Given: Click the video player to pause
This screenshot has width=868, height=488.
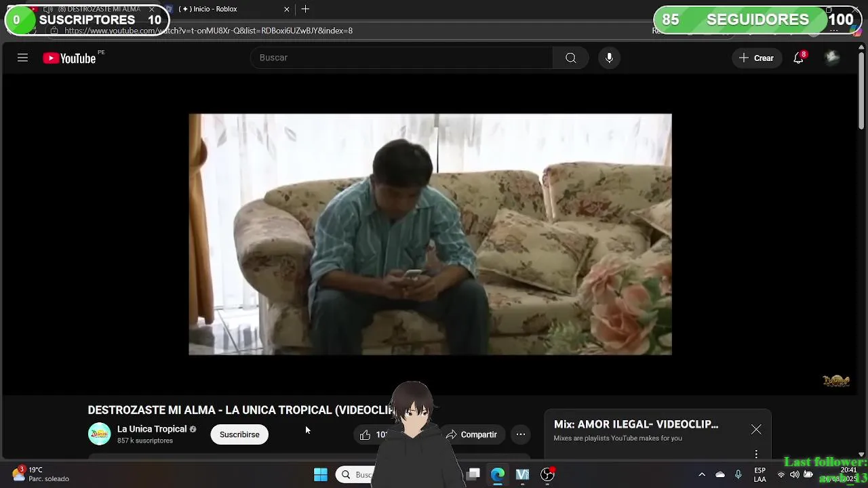Looking at the screenshot, I should (x=430, y=234).
